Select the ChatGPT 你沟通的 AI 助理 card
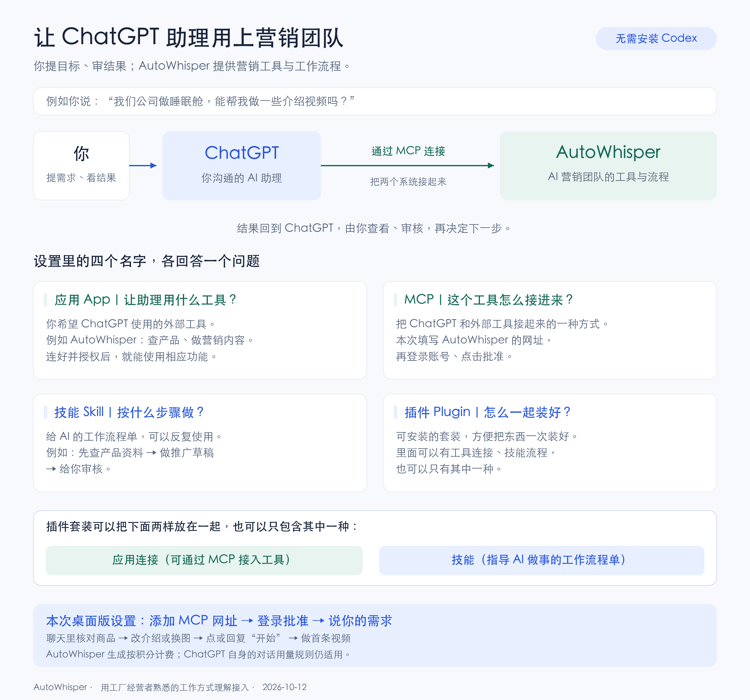 pos(241,165)
